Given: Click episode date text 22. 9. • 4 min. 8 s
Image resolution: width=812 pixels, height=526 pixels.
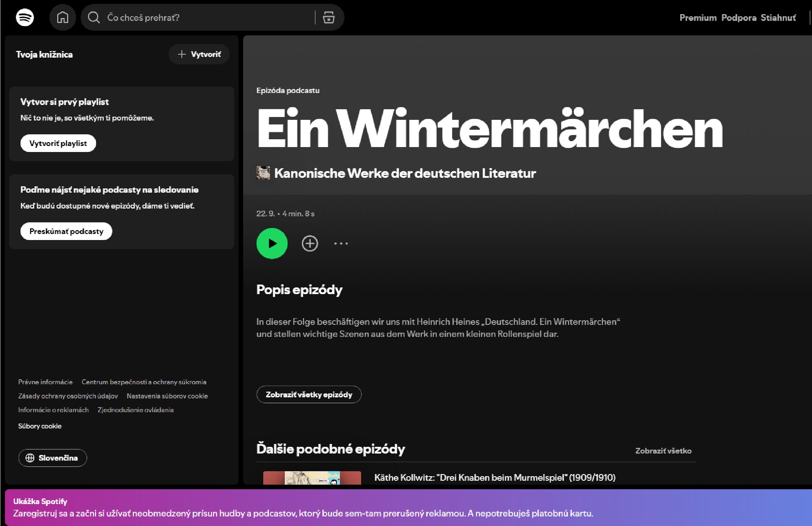Looking at the screenshot, I should 285,214.
